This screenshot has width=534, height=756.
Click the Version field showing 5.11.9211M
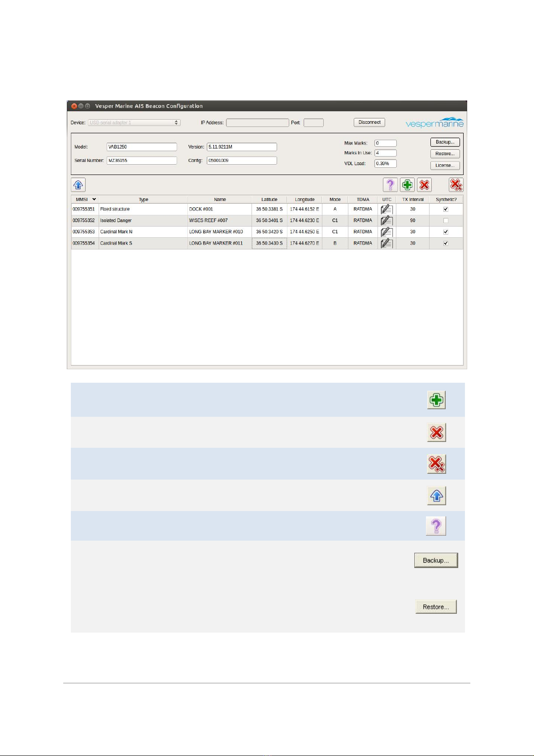tap(242, 147)
